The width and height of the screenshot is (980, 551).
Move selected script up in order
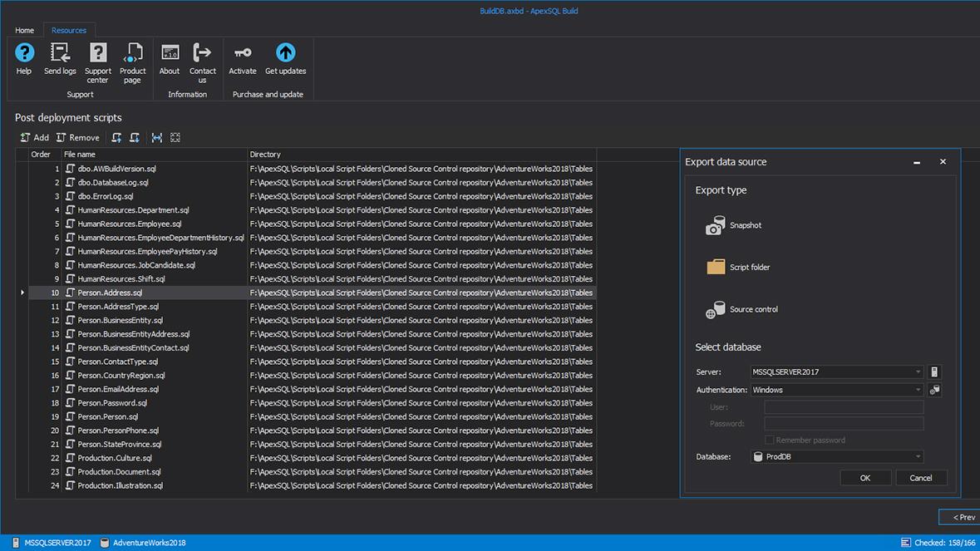pyautogui.click(x=116, y=138)
